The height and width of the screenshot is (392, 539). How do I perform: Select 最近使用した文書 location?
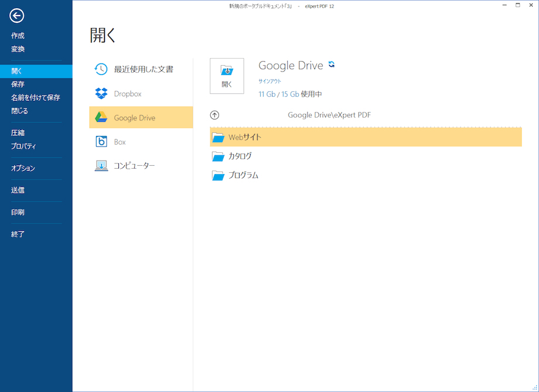[141, 69]
